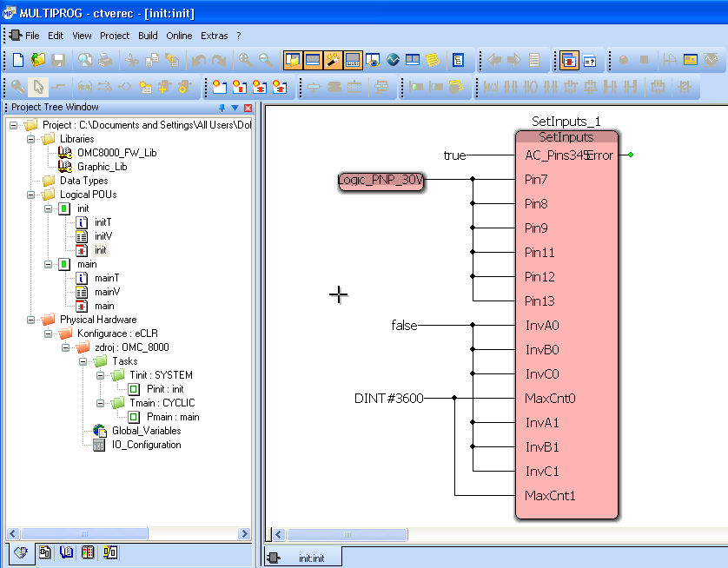Open the Watch Window eye icon

click(x=373, y=60)
